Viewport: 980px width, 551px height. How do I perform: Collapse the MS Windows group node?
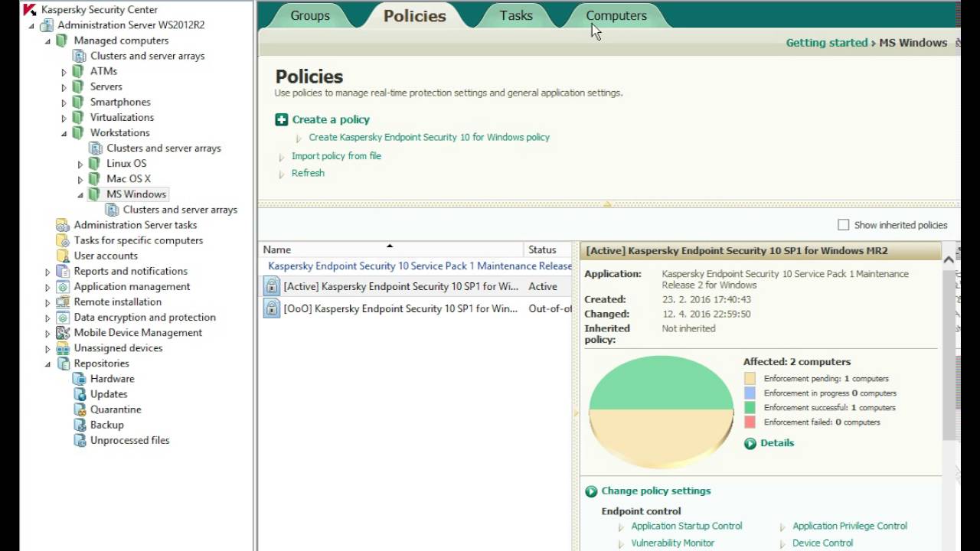coord(80,194)
